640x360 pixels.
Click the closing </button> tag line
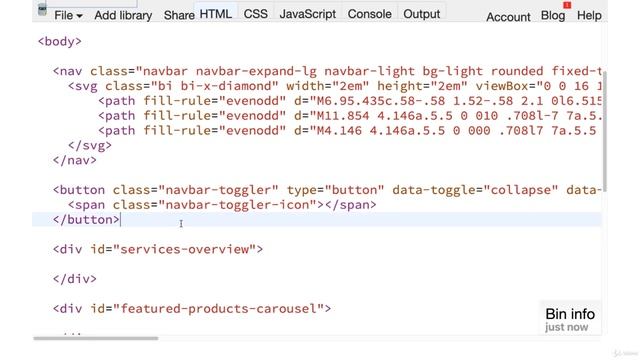tap(86, 220)
